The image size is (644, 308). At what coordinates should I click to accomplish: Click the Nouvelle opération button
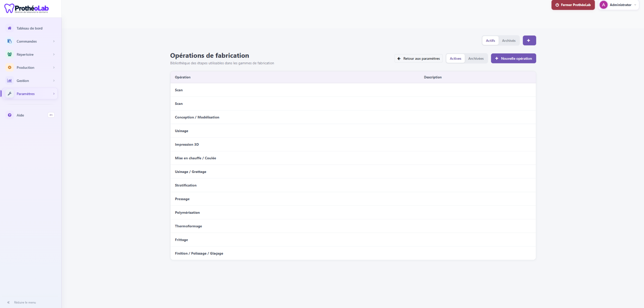(514, 58)
